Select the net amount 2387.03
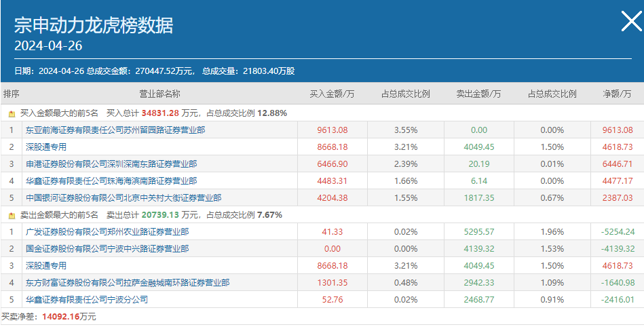The width and height of the screenshot is (644, 327). 618,198
